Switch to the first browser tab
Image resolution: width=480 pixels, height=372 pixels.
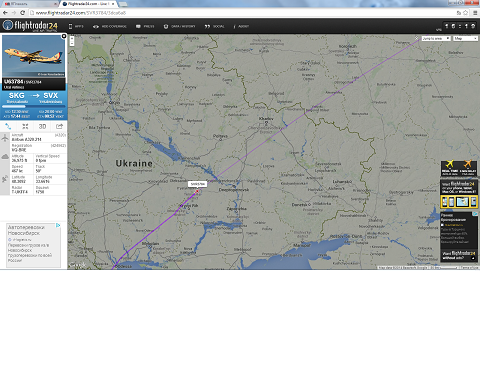click(29, 4)
